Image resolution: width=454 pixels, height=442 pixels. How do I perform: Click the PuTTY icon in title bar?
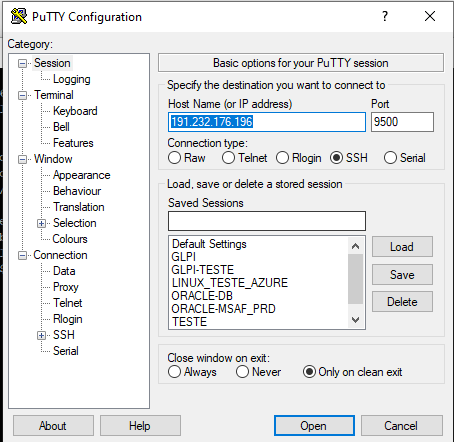point(19,16)
